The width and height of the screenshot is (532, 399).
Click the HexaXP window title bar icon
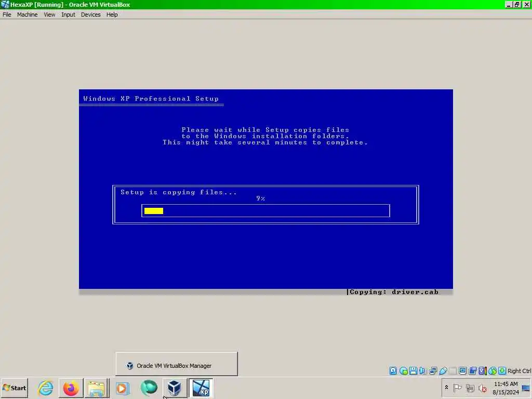coord(5,4)
